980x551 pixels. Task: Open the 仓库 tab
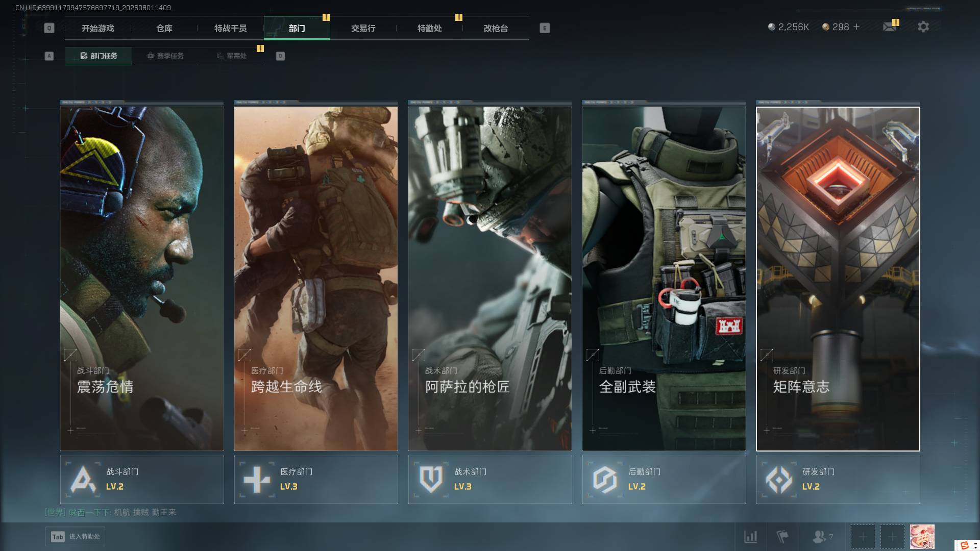point(164,28)
